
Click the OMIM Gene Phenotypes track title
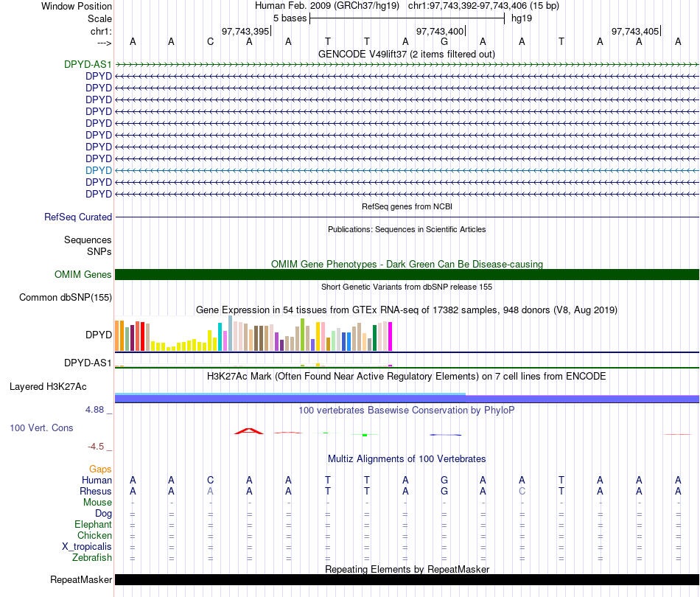tap(407, 264)
